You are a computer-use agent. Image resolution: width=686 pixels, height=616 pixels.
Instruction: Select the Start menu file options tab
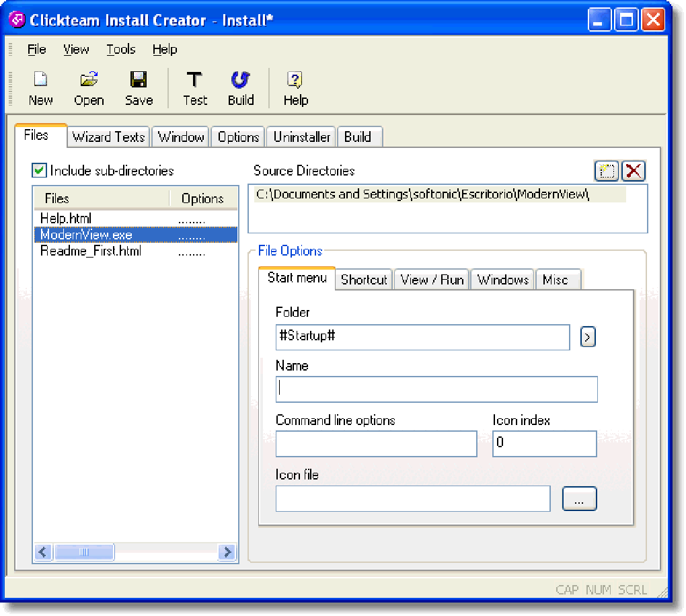[x=297, y=278]
